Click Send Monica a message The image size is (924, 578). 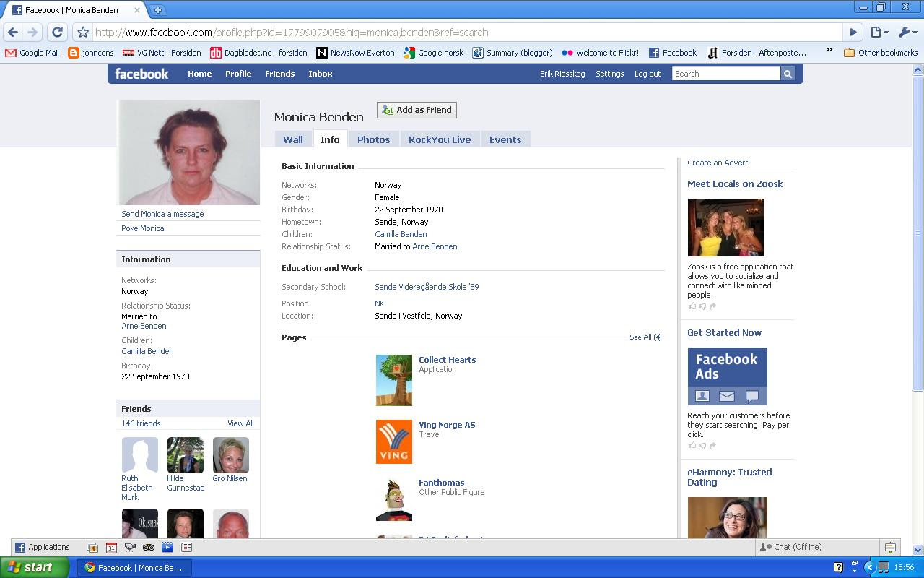(x=162, y=214)
